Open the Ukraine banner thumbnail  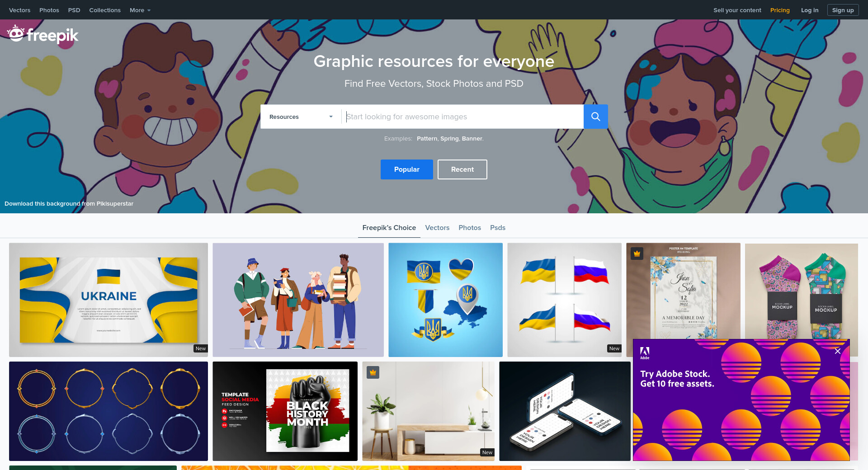click(108, 300)
